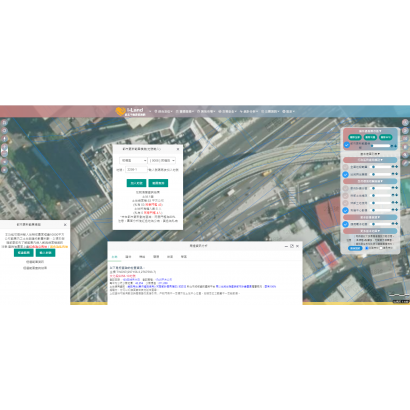The image size is (410, 410).
Task: Click the bottom round icon in right sidebar
Action: point(405,163)
